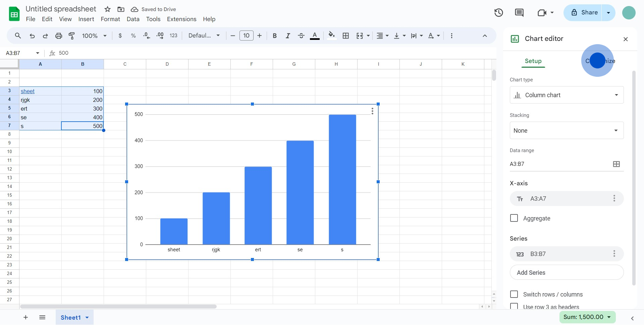
Task: Enable Switch rows / columns checkbox
Action: pyautogui.click(x=514, y=294)
